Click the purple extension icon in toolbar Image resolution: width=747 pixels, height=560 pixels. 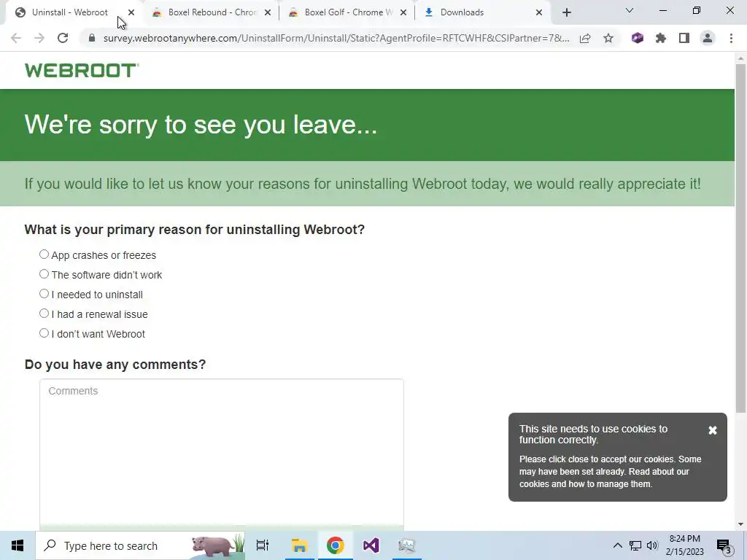click(638, 38)
